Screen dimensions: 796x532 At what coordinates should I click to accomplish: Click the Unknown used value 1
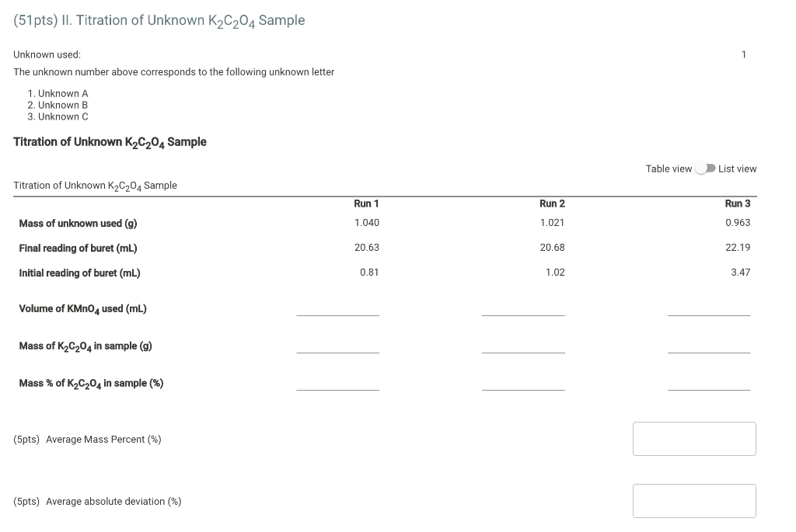click(743, 54)
